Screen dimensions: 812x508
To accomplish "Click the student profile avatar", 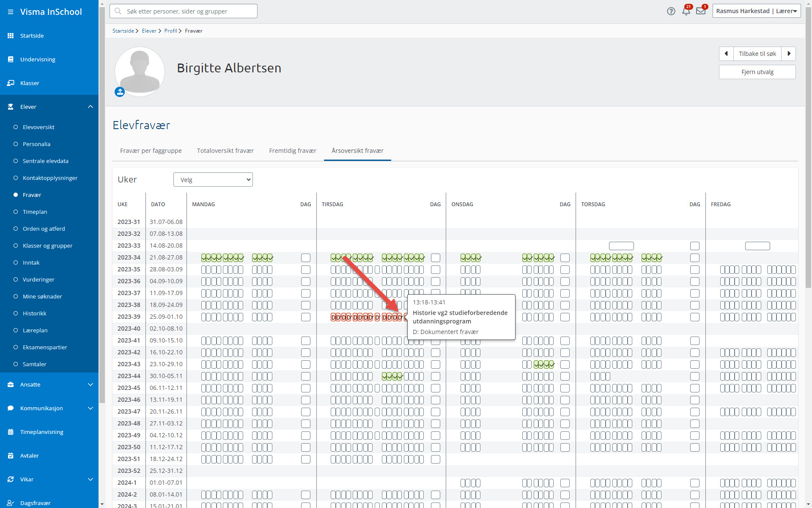I will [140, 71].
